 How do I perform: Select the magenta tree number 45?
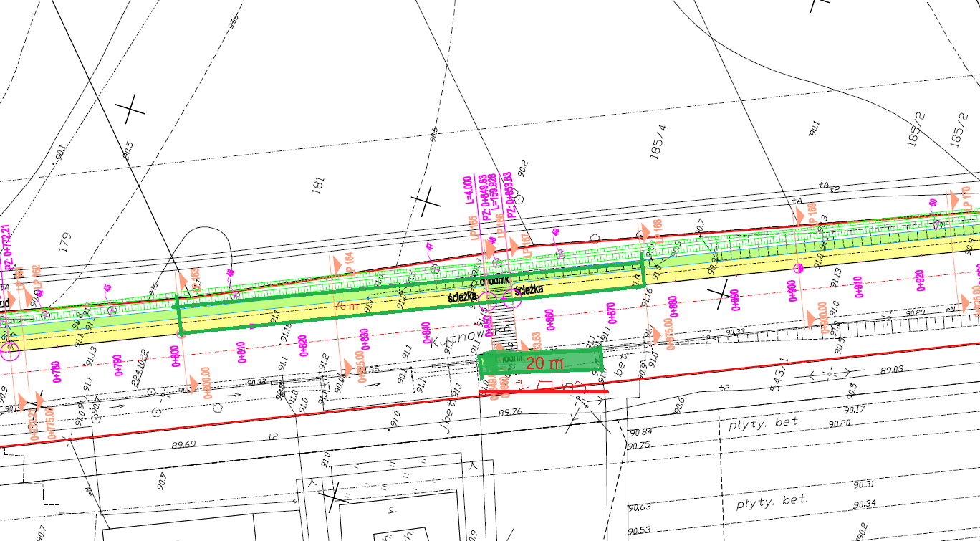pos(106,288)
